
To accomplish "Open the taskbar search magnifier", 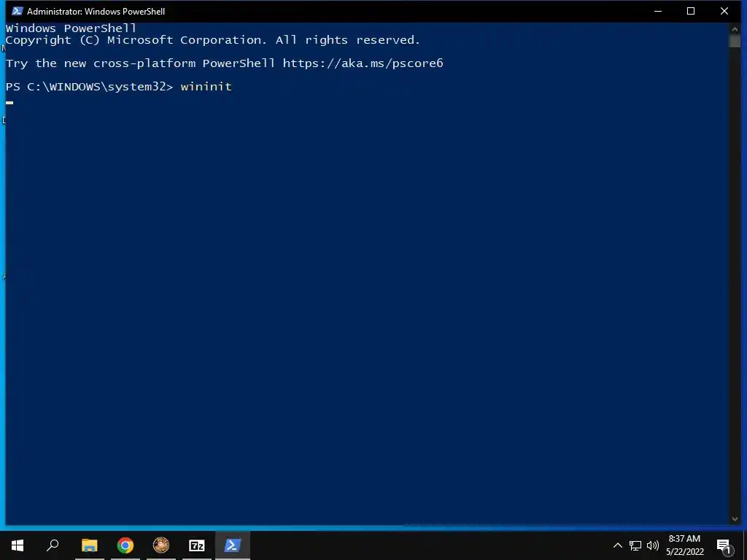I will pos(53,545).
